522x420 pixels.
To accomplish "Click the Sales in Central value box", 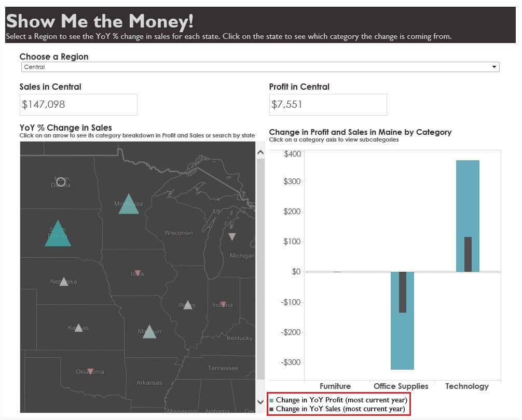I will (78, 104).
